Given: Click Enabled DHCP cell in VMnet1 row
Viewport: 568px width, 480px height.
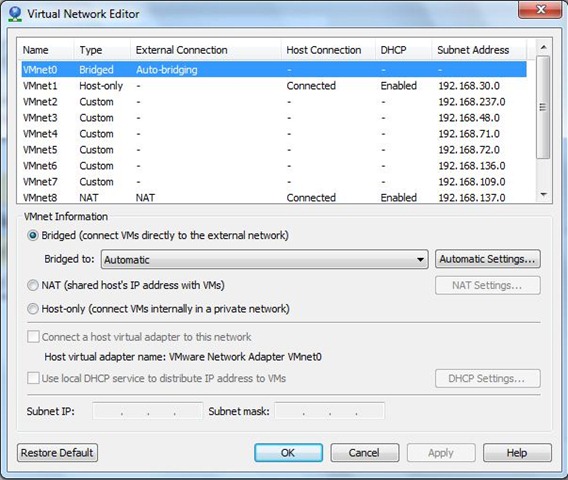Looking at the screenshot, I should 399,86.
